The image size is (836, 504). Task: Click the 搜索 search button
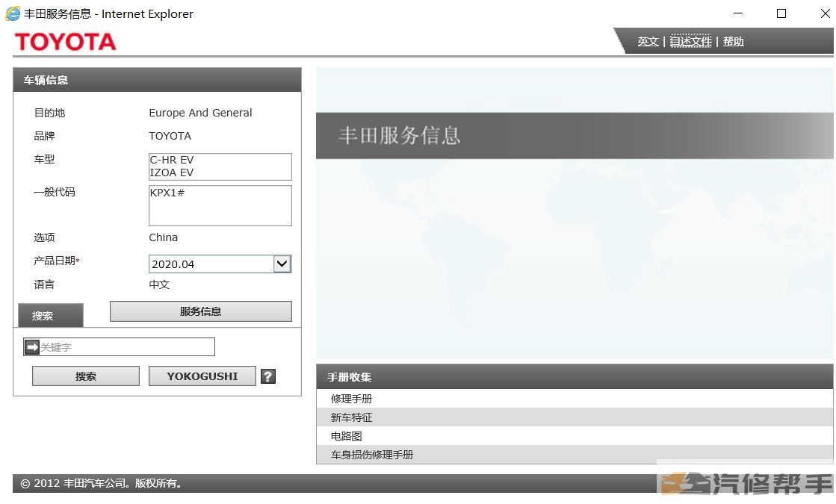pos(86,376)
